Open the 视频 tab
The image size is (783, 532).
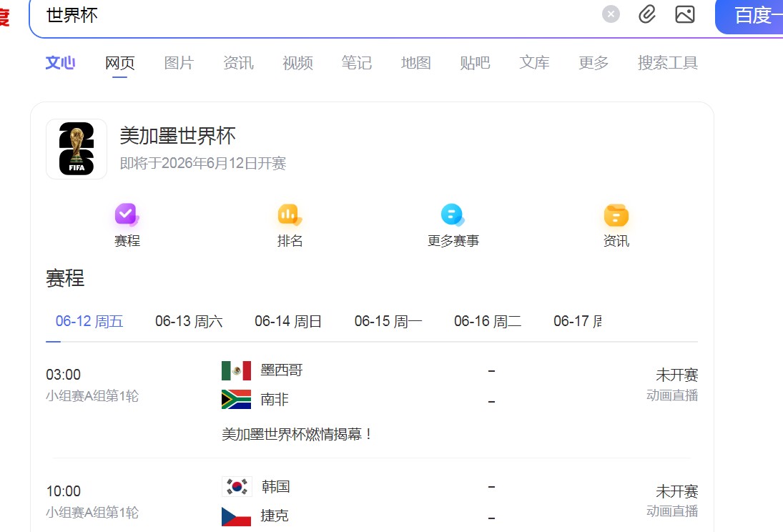pos(297,63)
